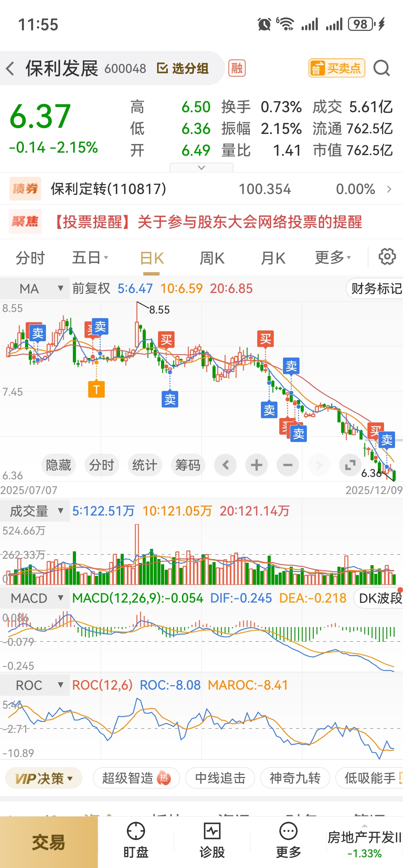The width and height of the screenshot is (403, 868).
Task: Change the 前复权 price adjustment mode
Action: click(x=91, y=288)
